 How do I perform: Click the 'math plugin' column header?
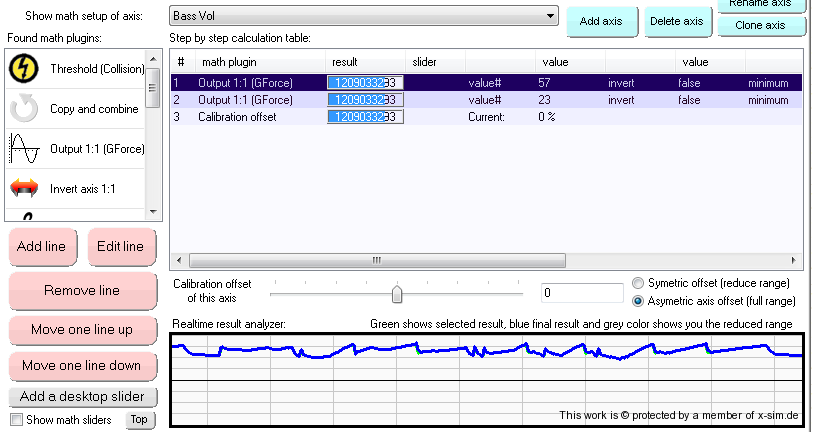click(230, 62)
